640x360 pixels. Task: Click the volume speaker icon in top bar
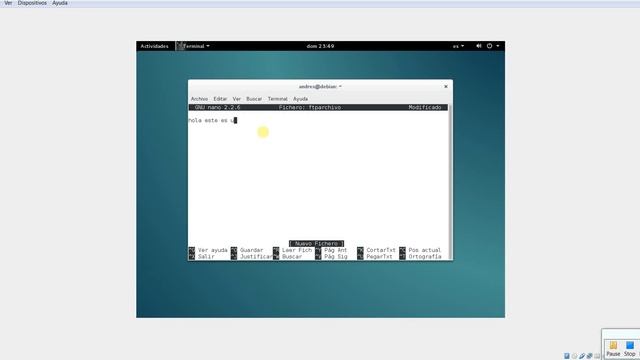click(478, 46)
